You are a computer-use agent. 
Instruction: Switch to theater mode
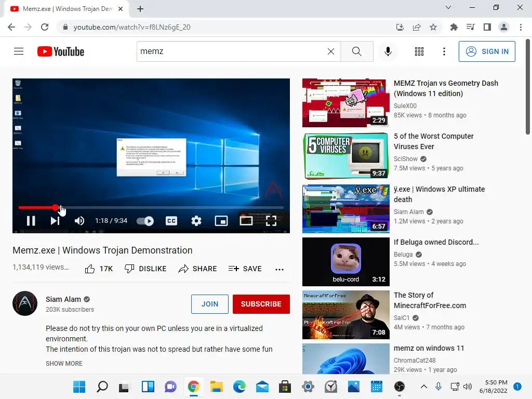[246, 221]
